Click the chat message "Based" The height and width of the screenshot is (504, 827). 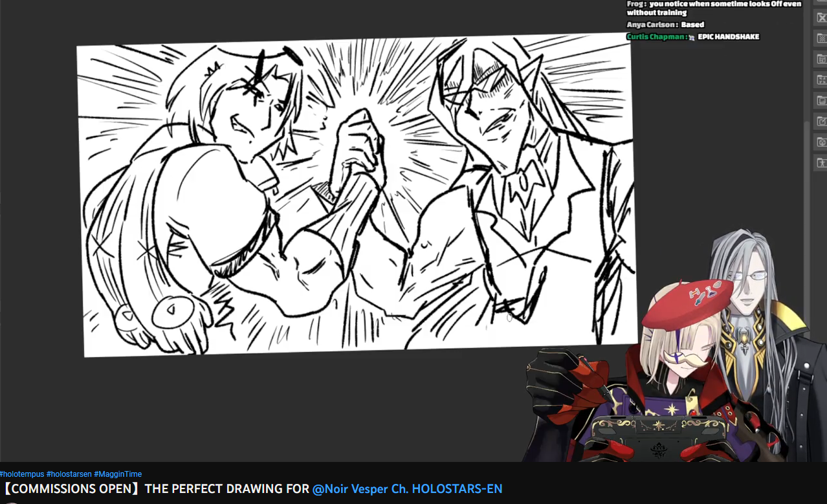692,25
